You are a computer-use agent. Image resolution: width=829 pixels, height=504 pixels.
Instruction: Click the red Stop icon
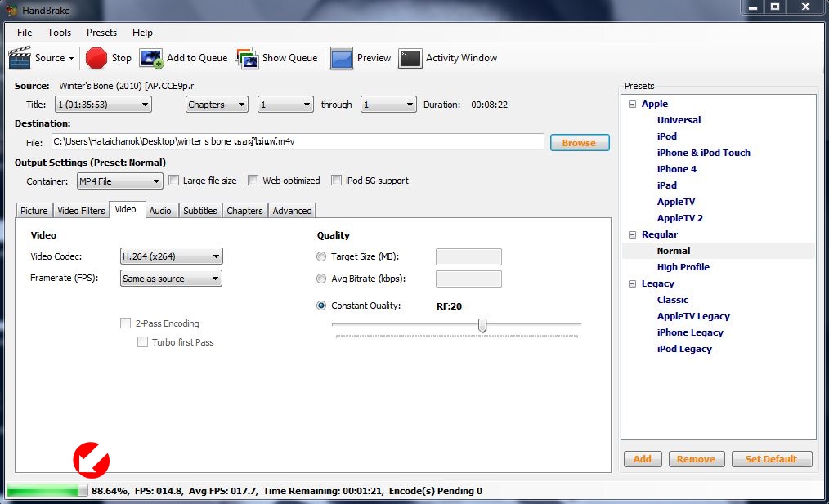coord(96,58)
